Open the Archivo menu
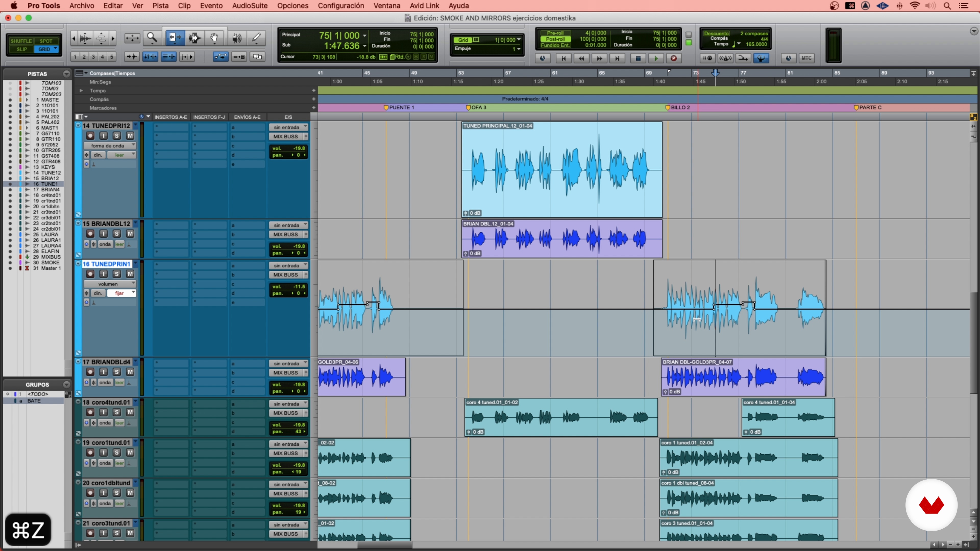Viewport: 980px width, 551px height. click(x=81, y=6)
